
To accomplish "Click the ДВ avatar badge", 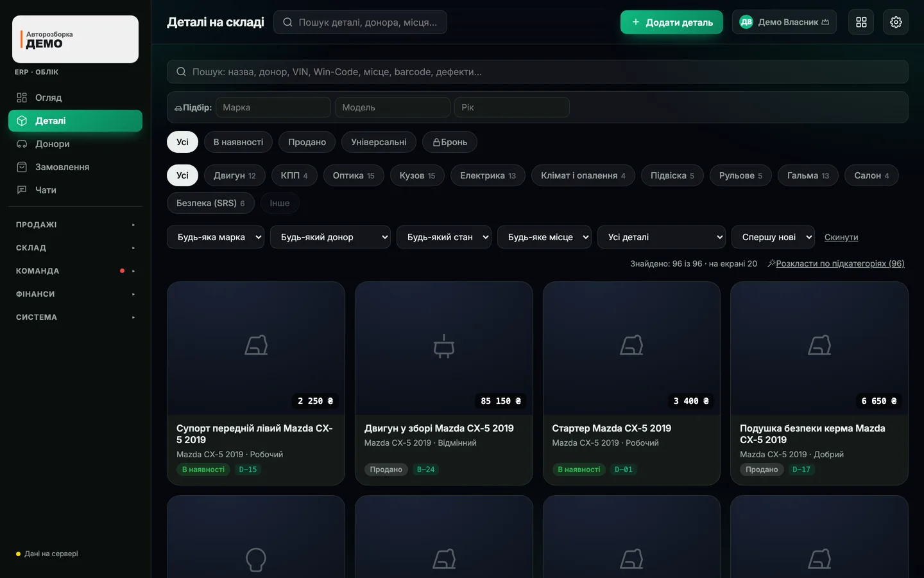I will (746, 22).
